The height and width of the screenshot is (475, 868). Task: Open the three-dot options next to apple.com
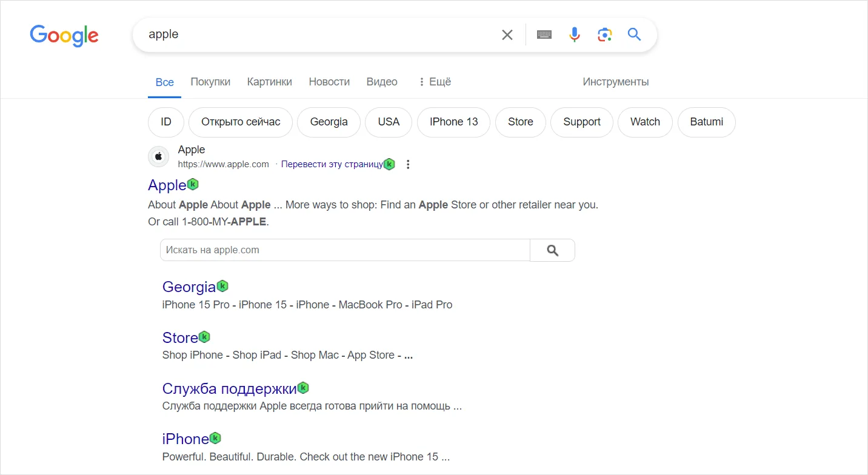click(408, 164)
